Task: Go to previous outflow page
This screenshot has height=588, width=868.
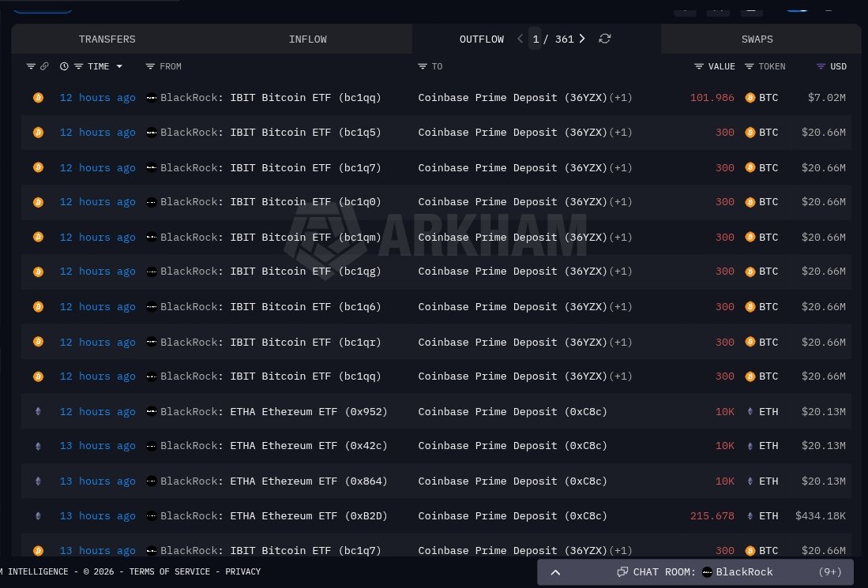Action: [x=520, y=39]
